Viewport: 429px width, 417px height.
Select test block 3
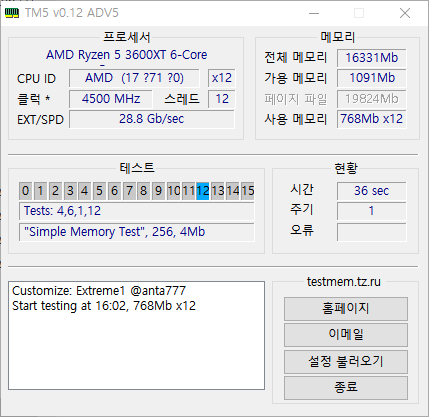coord(70,191)
